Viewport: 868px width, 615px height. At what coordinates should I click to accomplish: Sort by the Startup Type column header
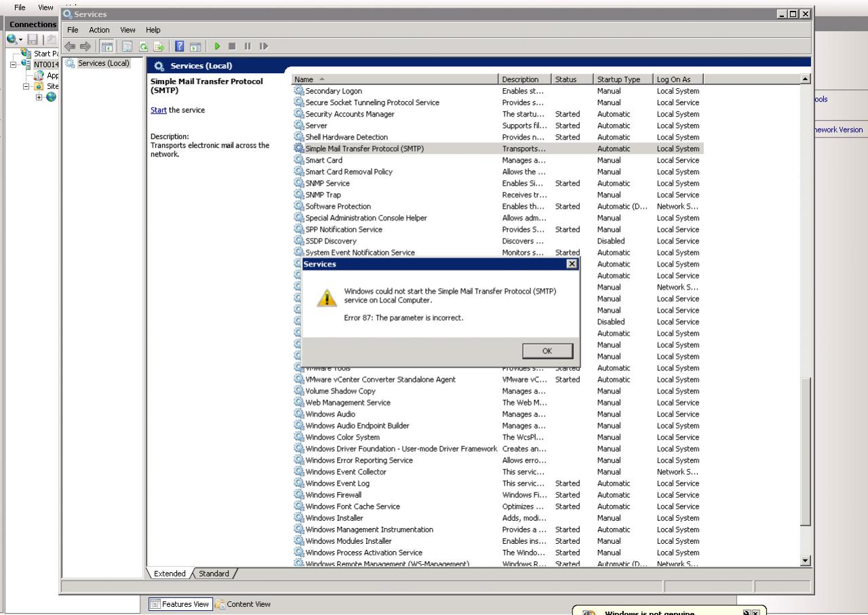pyautogui.click(x=624, y=79)
